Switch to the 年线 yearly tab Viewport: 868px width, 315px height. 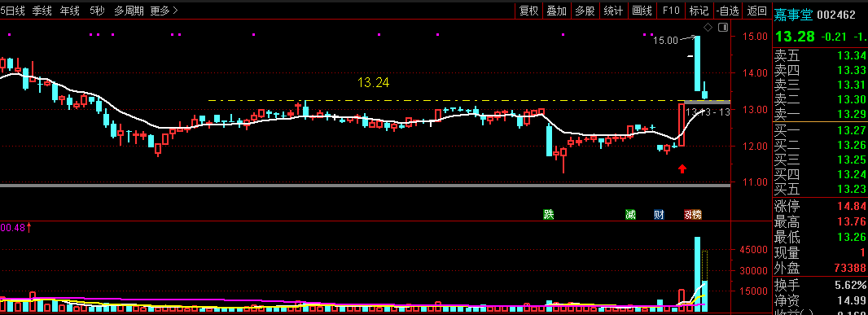(69, 11)
